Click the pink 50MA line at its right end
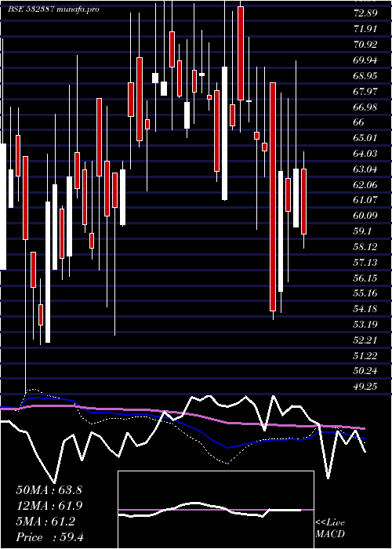The width and height of the screenshot is (392, 549). coord(362,428)
